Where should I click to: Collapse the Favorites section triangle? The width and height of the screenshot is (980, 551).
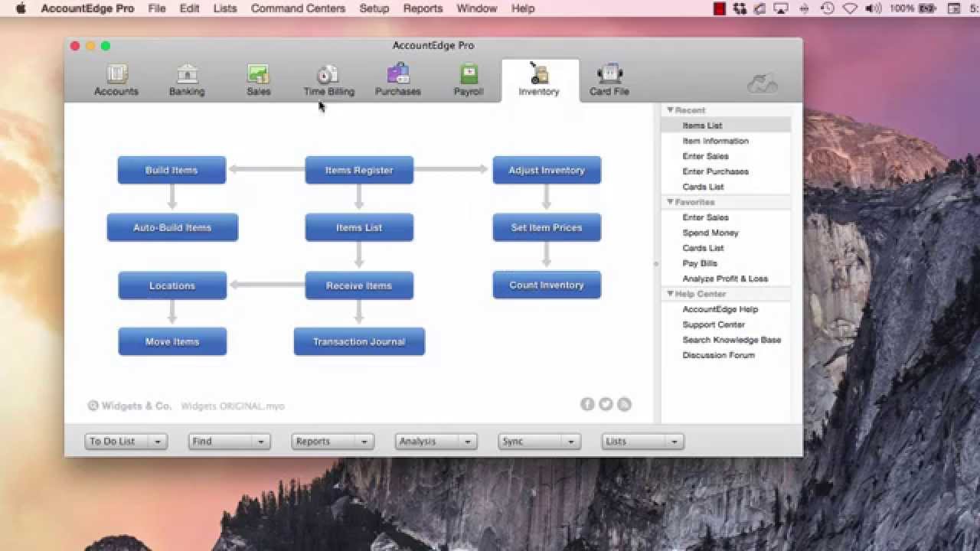(x=670, y=202)
